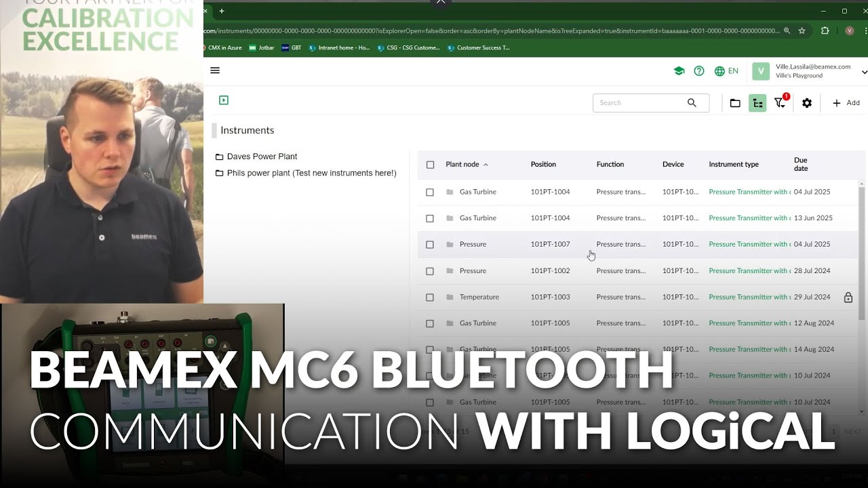The height and width of the screenshot is (488, 868).
Task: Expand Phils power plant tree node
Action: coord(311,174)
